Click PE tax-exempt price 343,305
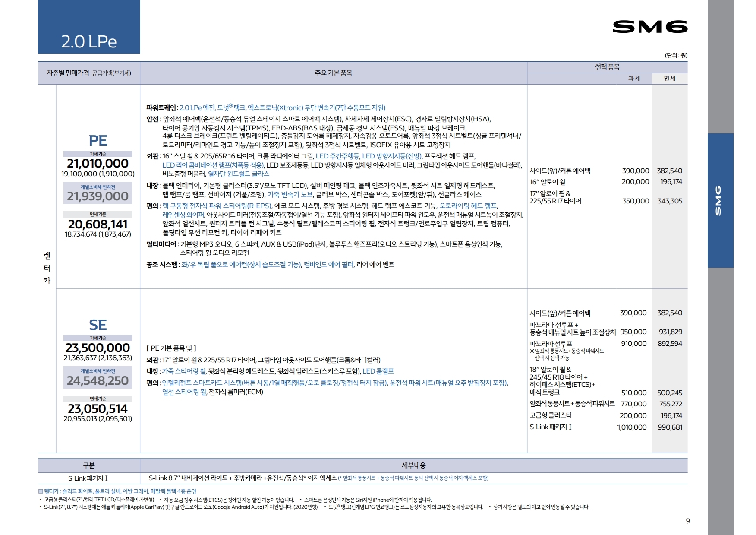756x535 pixels. (670, 201)
